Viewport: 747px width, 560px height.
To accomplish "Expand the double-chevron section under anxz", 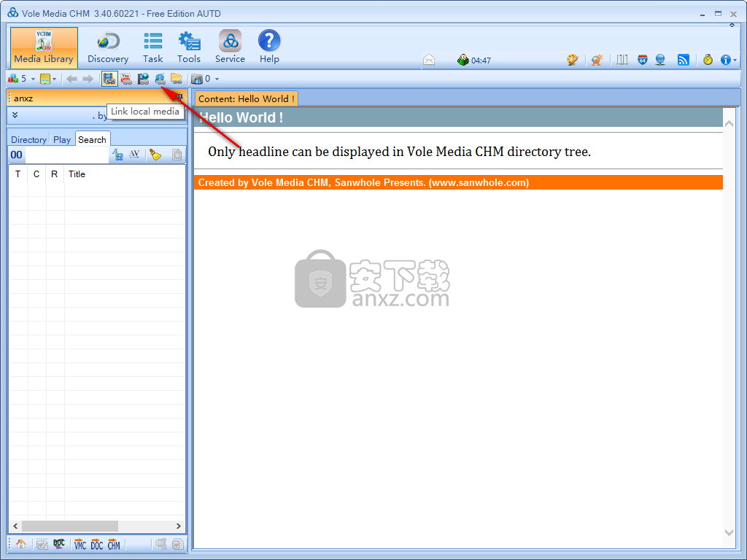I will coord(15,114).
